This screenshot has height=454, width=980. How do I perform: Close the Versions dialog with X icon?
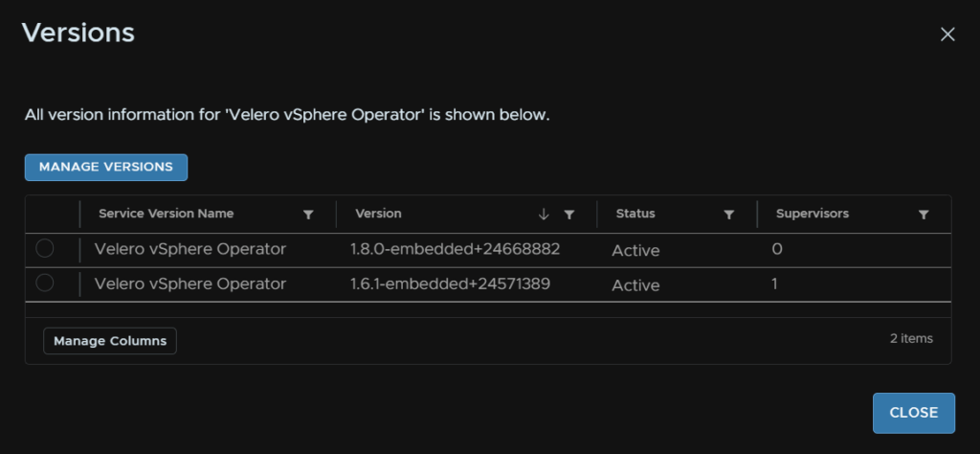point(947,34)
